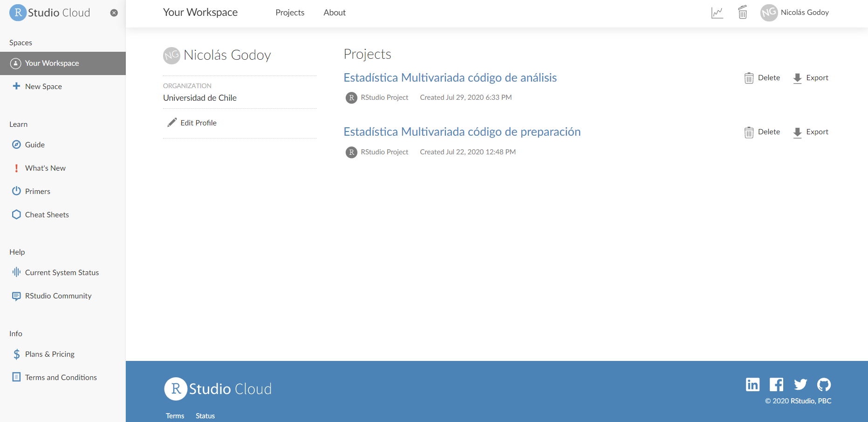The height and width of the screenshot is (422, 868).
Task: Open Estadística Multivariada código de análisis project
Action: coord(450,77)
